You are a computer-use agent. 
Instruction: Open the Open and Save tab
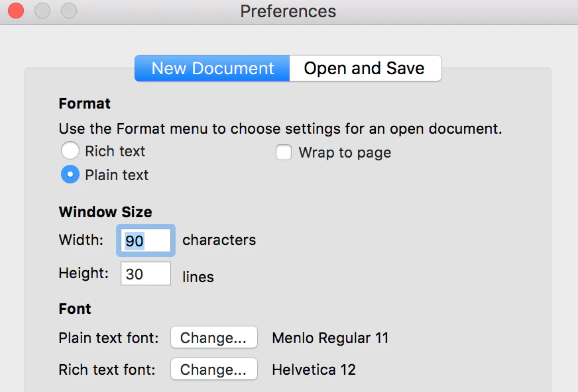[x=365, y=68]
